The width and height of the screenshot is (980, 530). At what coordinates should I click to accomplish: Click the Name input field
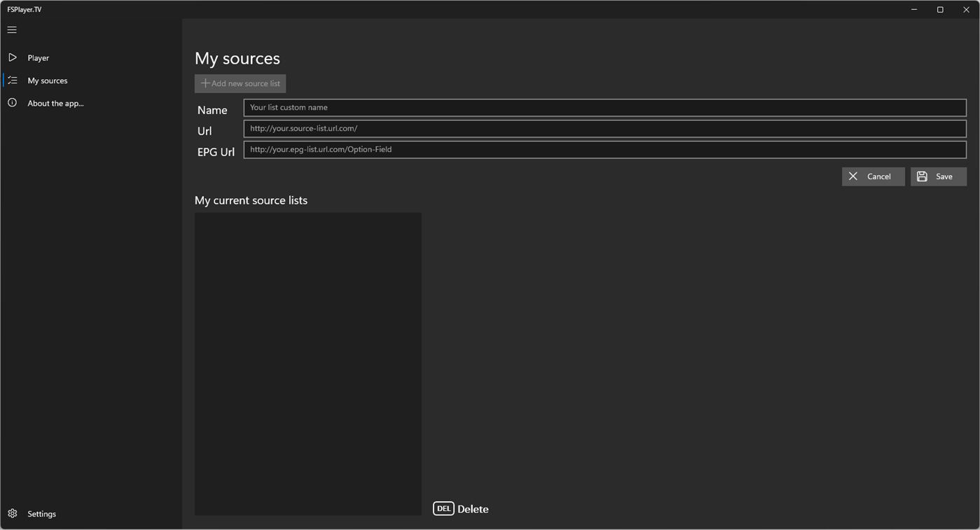pos(604,107)
